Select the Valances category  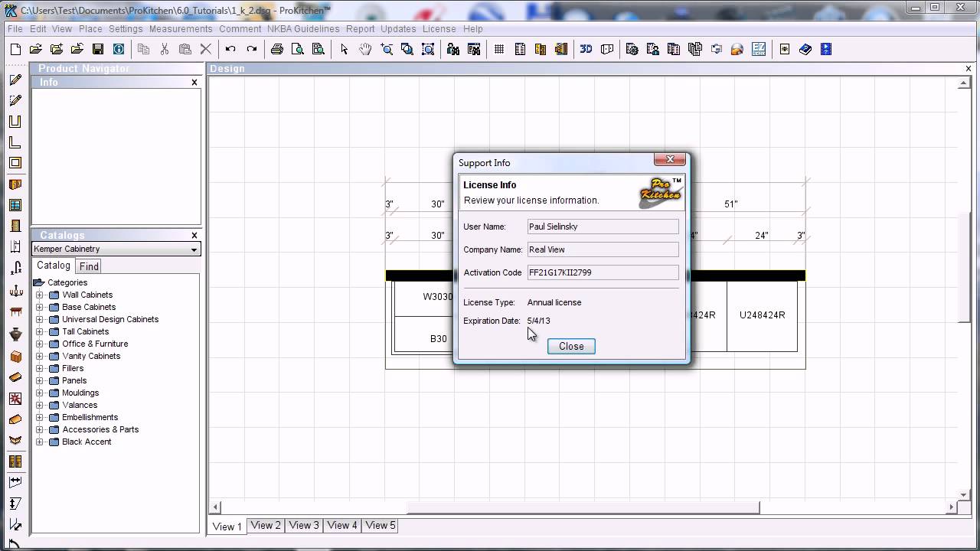80,405
